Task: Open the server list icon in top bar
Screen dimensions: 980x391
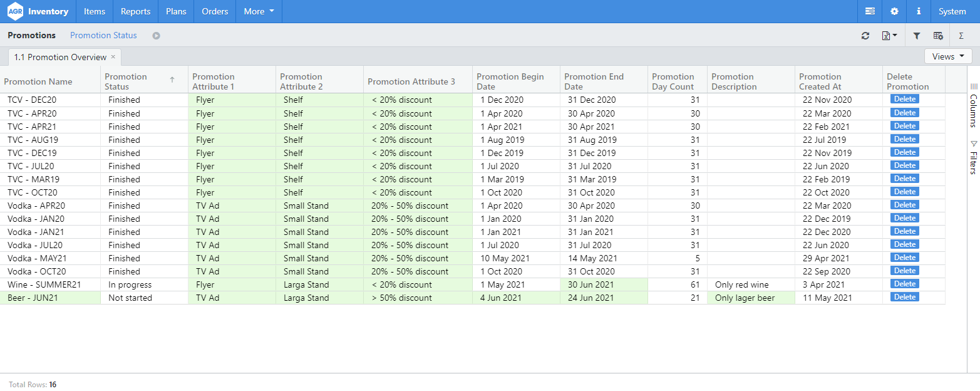Action: coord(870,11)
